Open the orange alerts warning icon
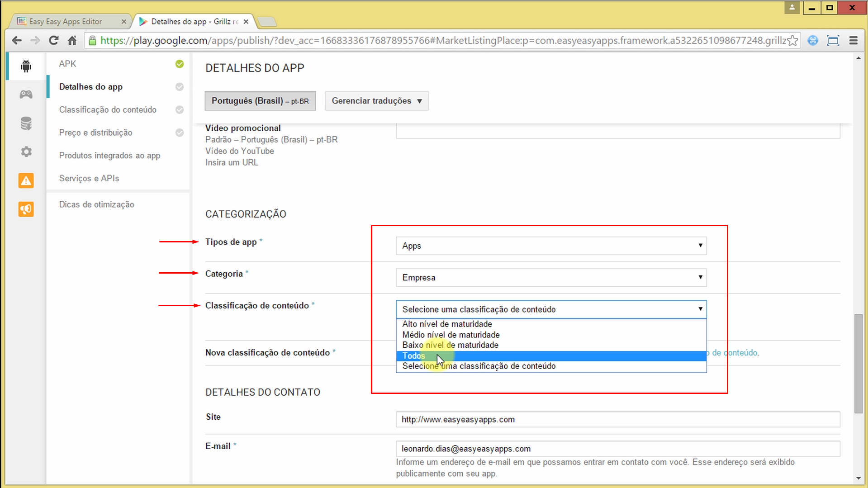 (26, 180)
